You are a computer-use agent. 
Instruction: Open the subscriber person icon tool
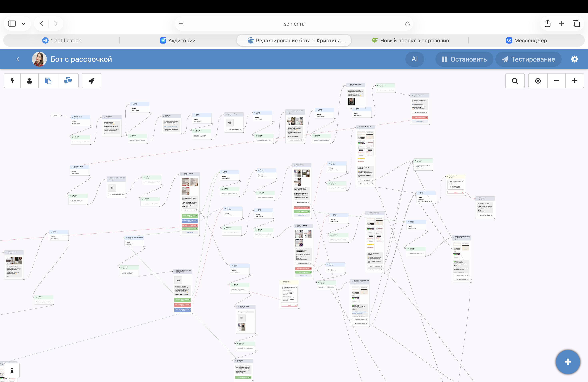pyautogui.click(x=29, y=81)
